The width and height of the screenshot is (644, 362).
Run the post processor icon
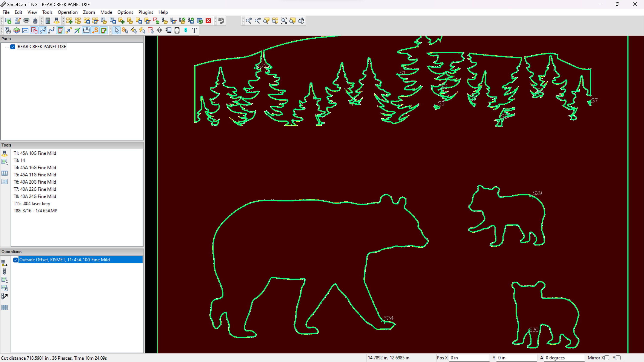point(8,21)
